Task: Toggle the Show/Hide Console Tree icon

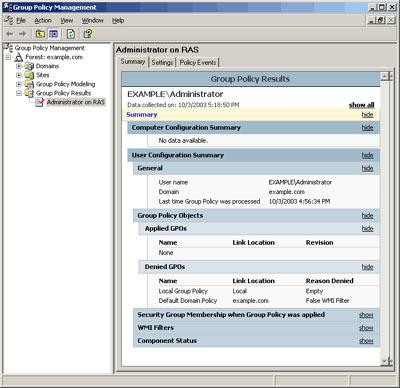Action: [54, 34]
